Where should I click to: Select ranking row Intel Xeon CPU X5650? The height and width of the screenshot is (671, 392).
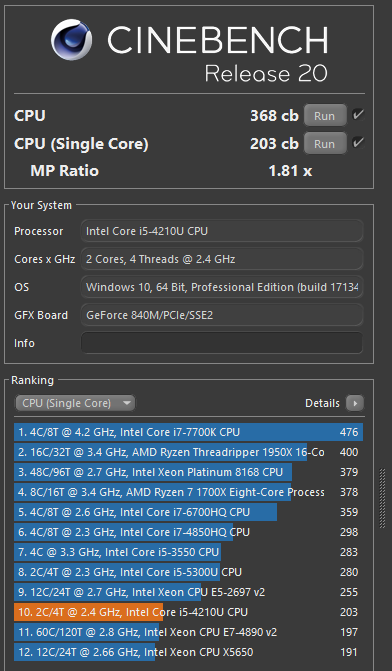point(189,652)
